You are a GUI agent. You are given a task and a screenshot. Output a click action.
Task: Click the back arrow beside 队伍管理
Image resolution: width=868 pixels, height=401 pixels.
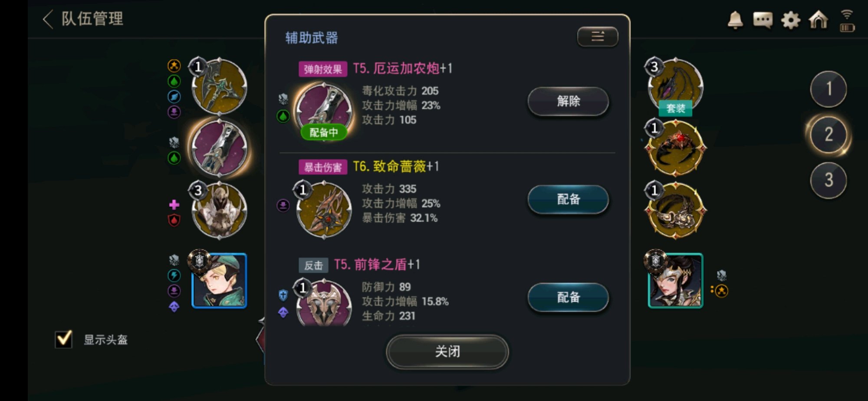48,20
